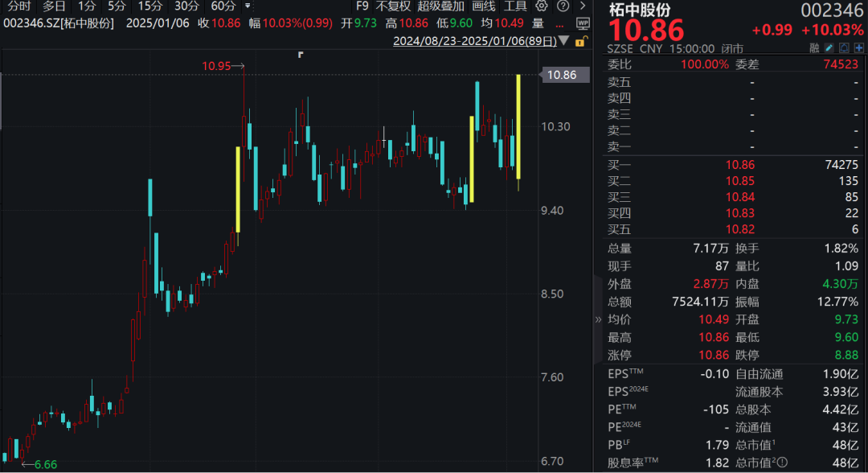Click the 融 margin trading marker
Screen dimensions: 868x473
[813, 47]
